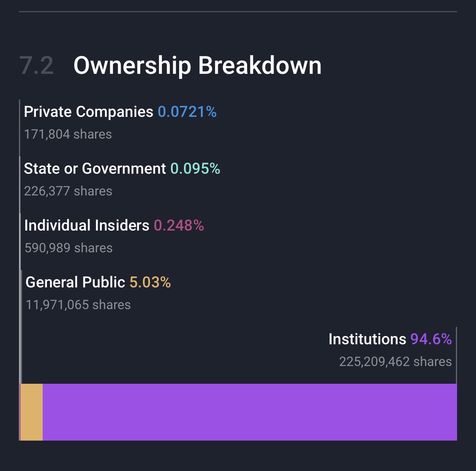Screen dimensions: 476x471
Task: Click the 225,209,462 shares text
Action: click(395, 362)
